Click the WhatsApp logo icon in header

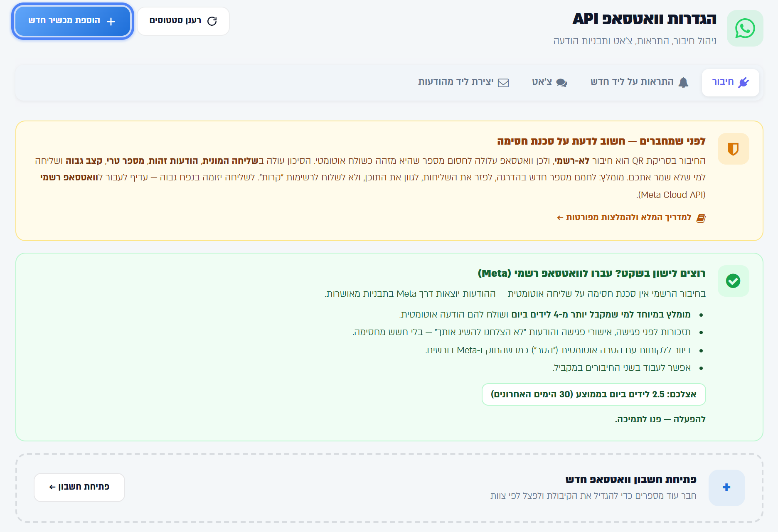pos(745,28)
